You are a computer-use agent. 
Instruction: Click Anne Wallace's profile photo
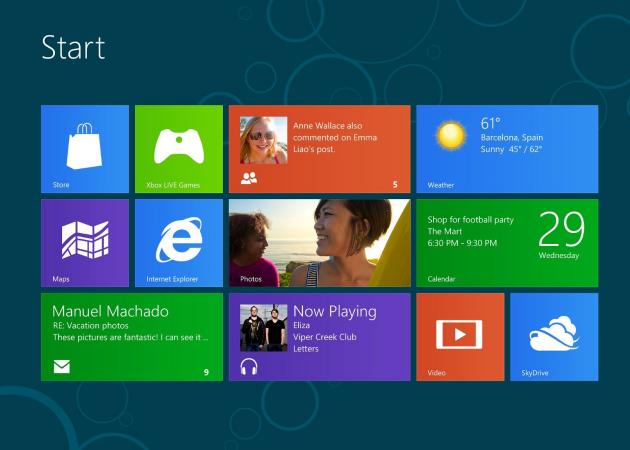click(263, 140)
